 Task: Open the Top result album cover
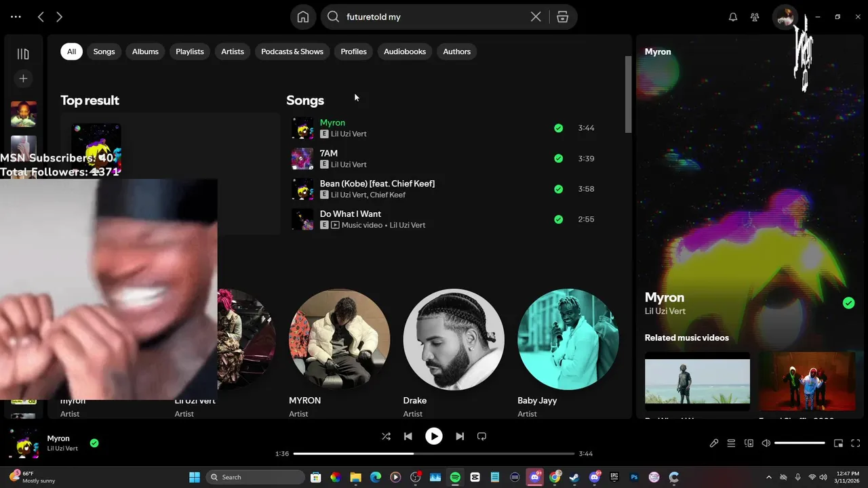[x=96, y=148]
